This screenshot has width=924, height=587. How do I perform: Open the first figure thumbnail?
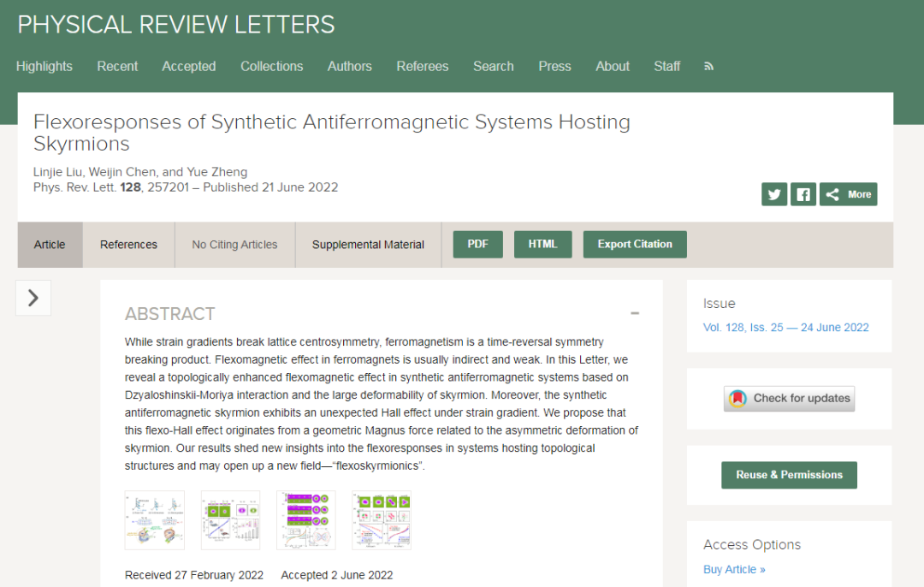point(154,520)
